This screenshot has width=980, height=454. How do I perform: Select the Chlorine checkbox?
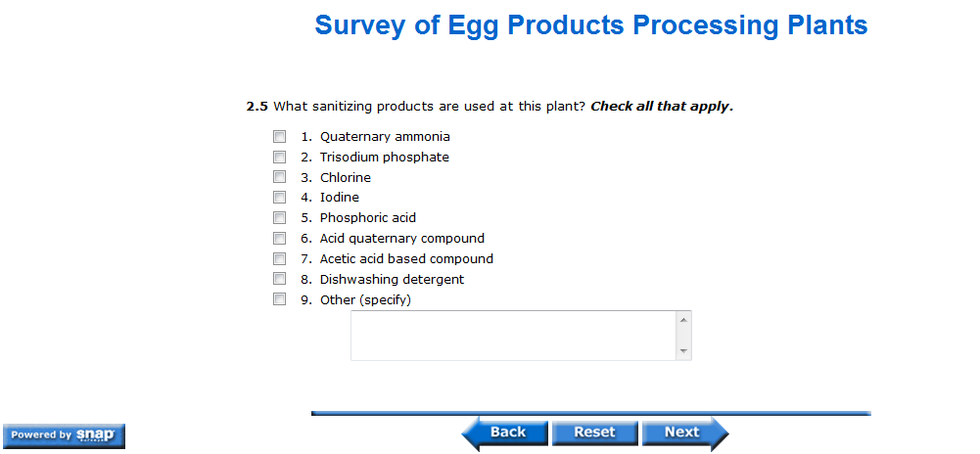pyautogui.click(x=279, y=177)
